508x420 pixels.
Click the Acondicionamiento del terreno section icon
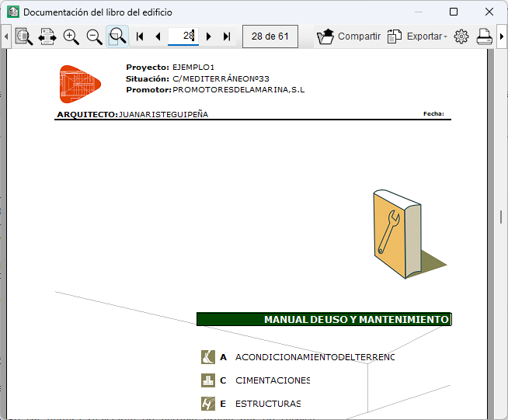coord(208,357)
